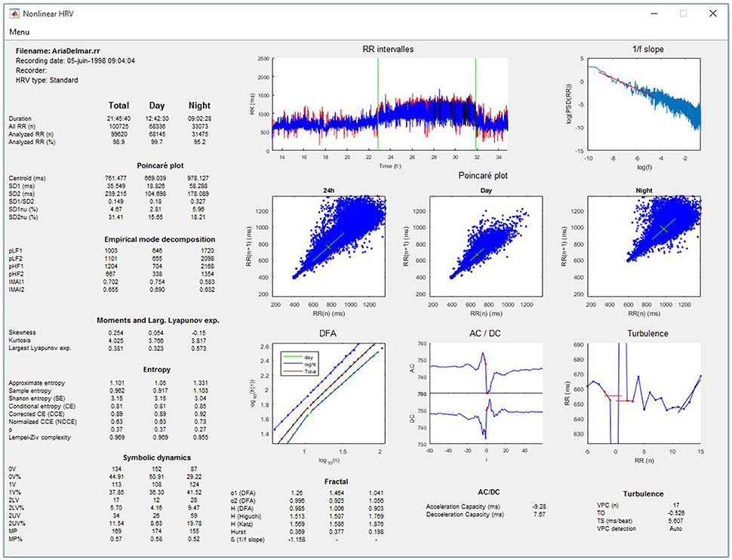Click the 'Recorder:' label
The height and width of the screenshot is (560, 732).
coord(31,70)
